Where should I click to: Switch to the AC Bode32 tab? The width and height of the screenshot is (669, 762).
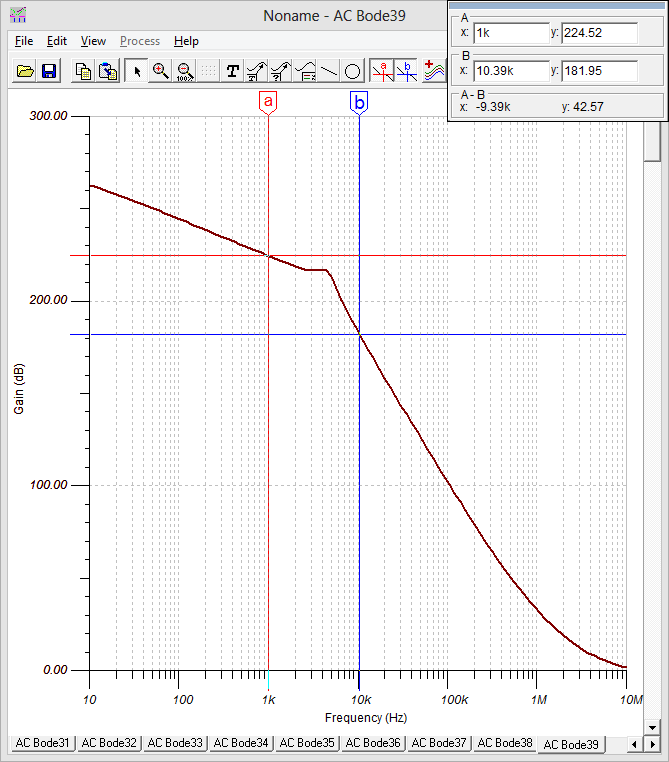(109, 743)
